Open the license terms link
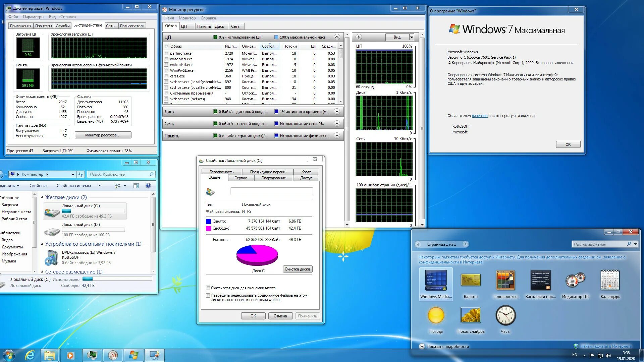644x362 pixels. tap(479, 116)
